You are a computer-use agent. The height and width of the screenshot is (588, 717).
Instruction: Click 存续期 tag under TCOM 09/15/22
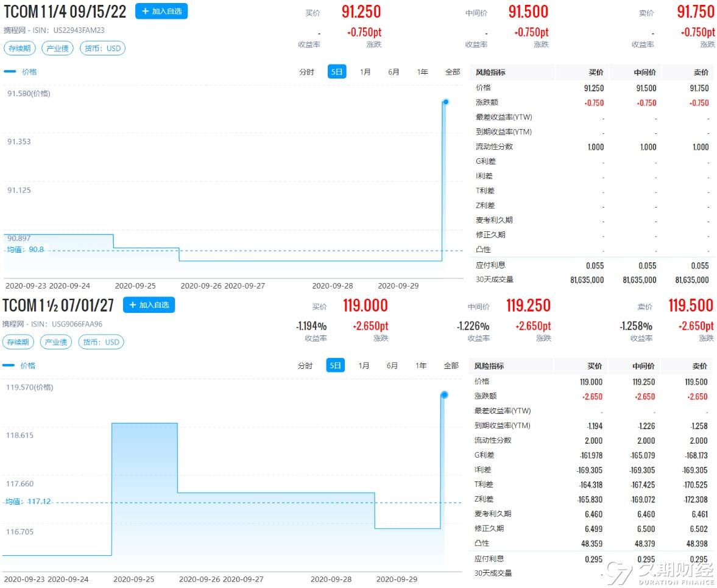(19, 49)
